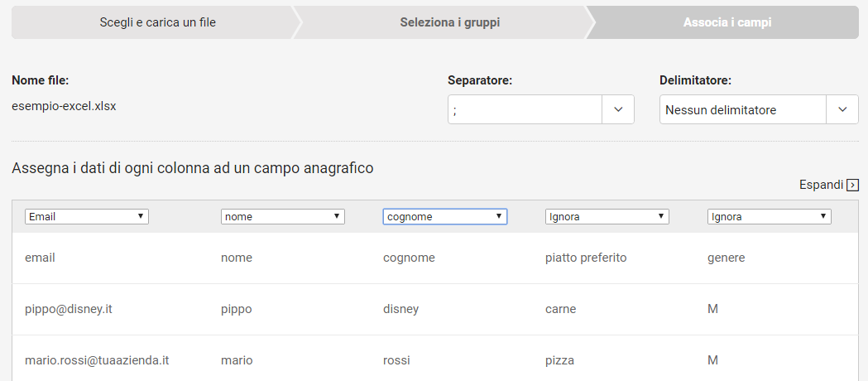Click the pippo@disney.it email cell

pos(69,309)
